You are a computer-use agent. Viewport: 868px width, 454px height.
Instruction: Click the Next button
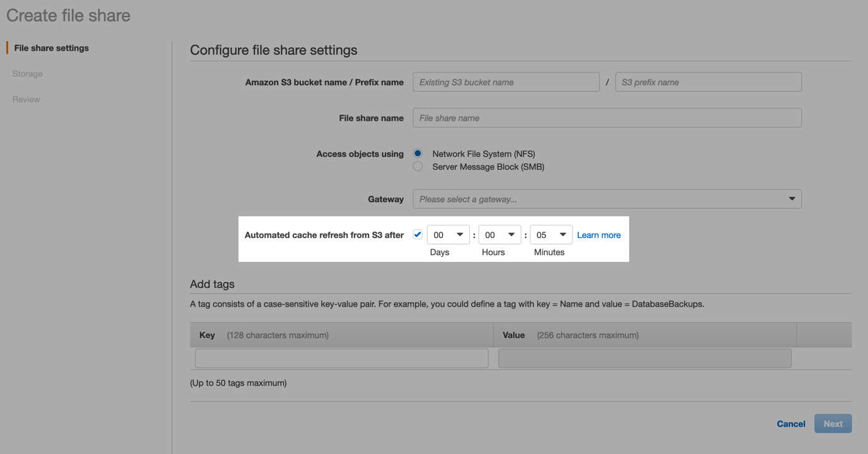(833, 423)
